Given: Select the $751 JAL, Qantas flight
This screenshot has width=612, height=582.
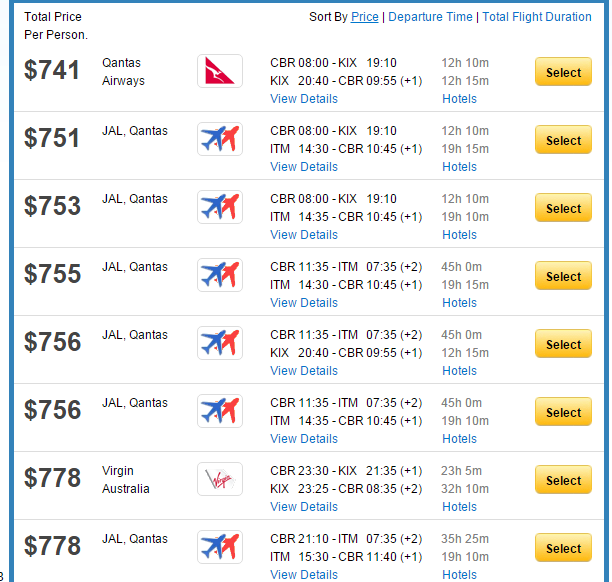Looking at the screenshot, I should pyautogui.click(x=563, y=140).
